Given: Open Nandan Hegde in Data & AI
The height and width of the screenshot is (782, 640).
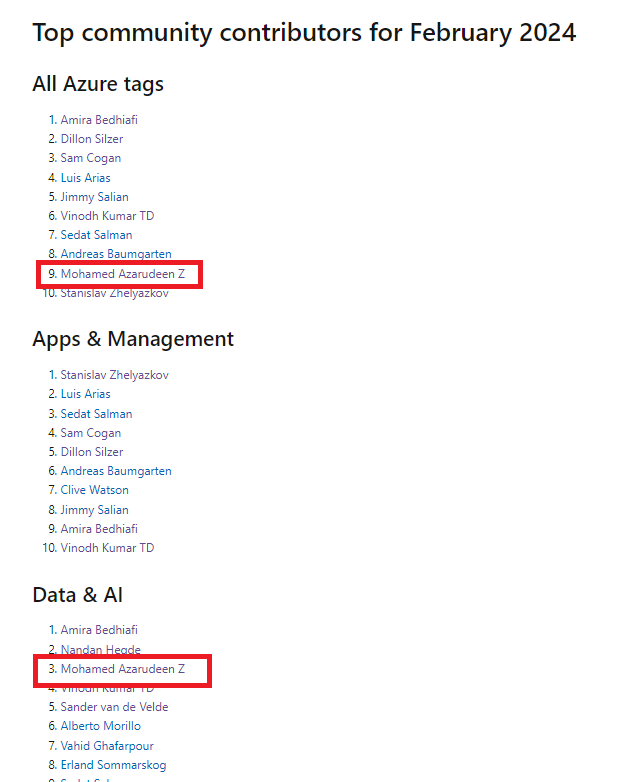Looking at the screenshot, I should coord(101,649).
